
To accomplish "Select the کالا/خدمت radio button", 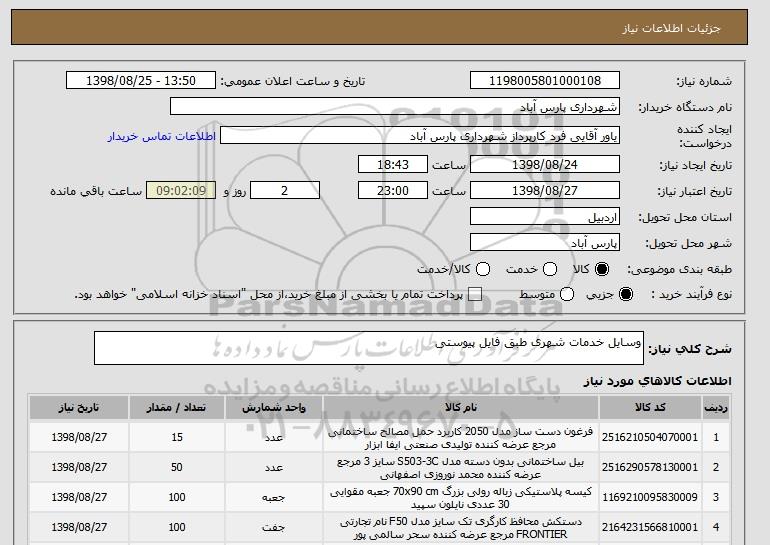I will (x=483, y=269).
